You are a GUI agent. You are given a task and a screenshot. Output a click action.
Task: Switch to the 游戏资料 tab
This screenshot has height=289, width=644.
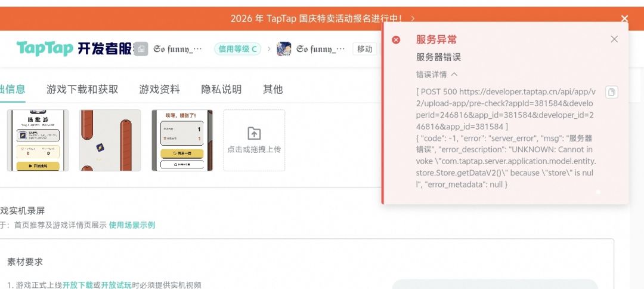pyautogui.click(x=159, y=89)
